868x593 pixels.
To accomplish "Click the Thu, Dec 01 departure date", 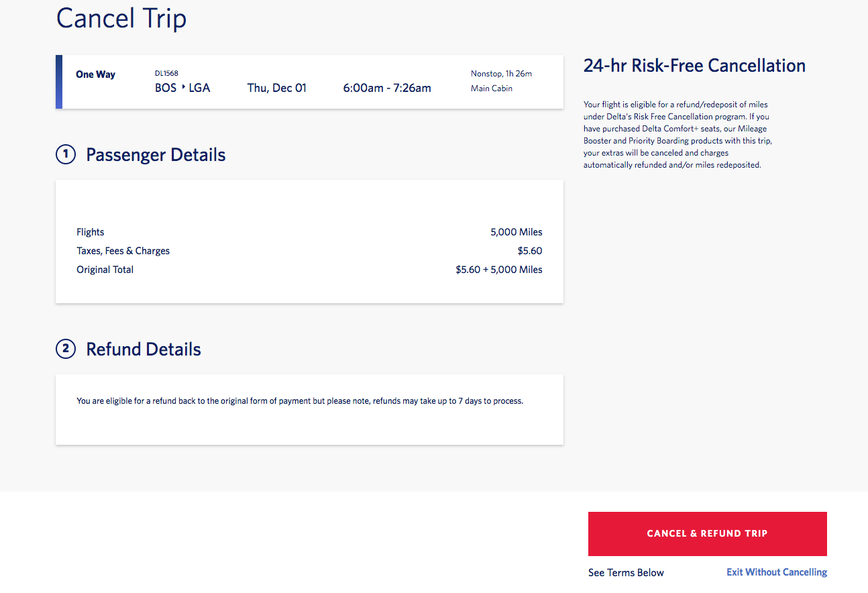I will click(276, 87).
